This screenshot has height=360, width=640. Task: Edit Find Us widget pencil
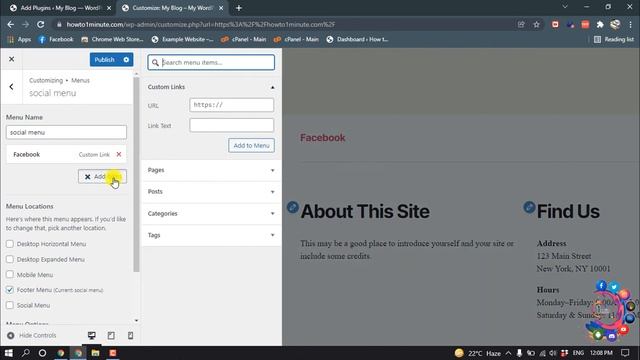[529, 207]
